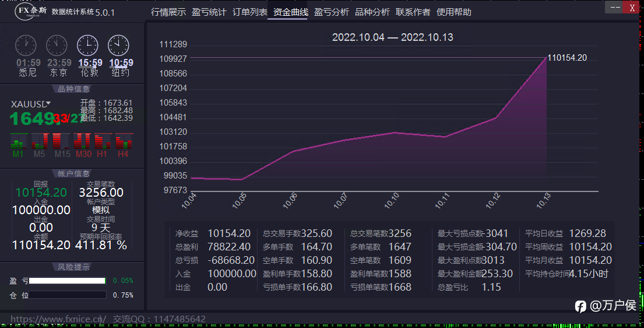The image size is (644, 328).
Task: Click the 总亏损 value -68668.20
Action: pos(231,260)
